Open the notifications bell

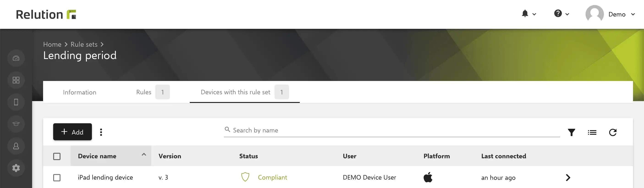525,13
